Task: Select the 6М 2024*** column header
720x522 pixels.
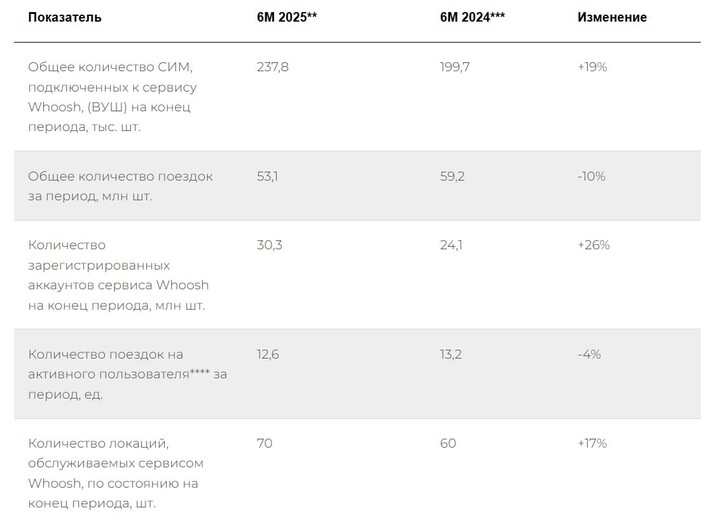Action: click(472, 17)
